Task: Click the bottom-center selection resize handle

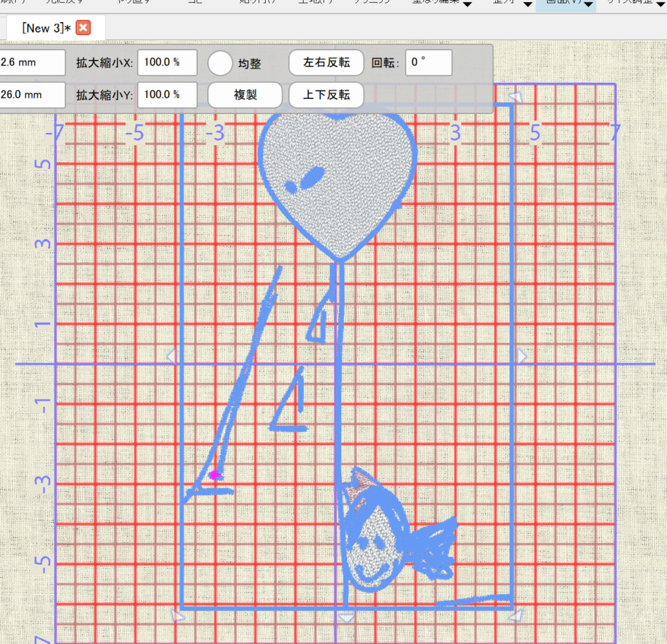Action: (347, 617)
